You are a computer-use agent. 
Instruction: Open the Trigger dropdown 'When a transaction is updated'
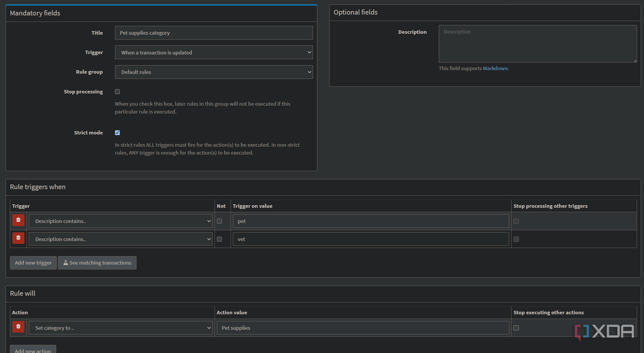click(x=214, y=52)
